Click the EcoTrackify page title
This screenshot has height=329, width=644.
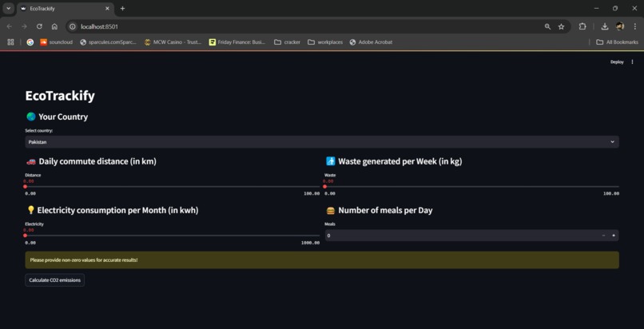(x=60, y=96)
